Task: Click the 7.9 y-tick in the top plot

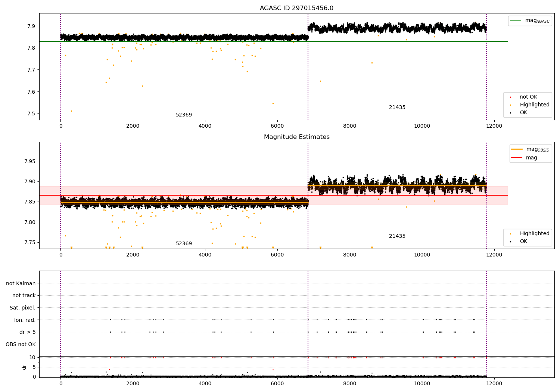Action: pyautogui.click(x=31, y=26)
